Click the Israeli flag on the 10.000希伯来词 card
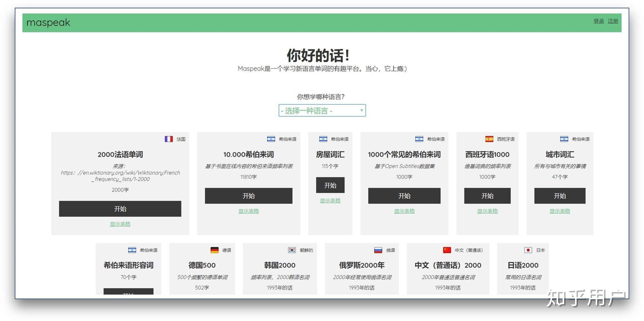 click(x=271, y=139)
